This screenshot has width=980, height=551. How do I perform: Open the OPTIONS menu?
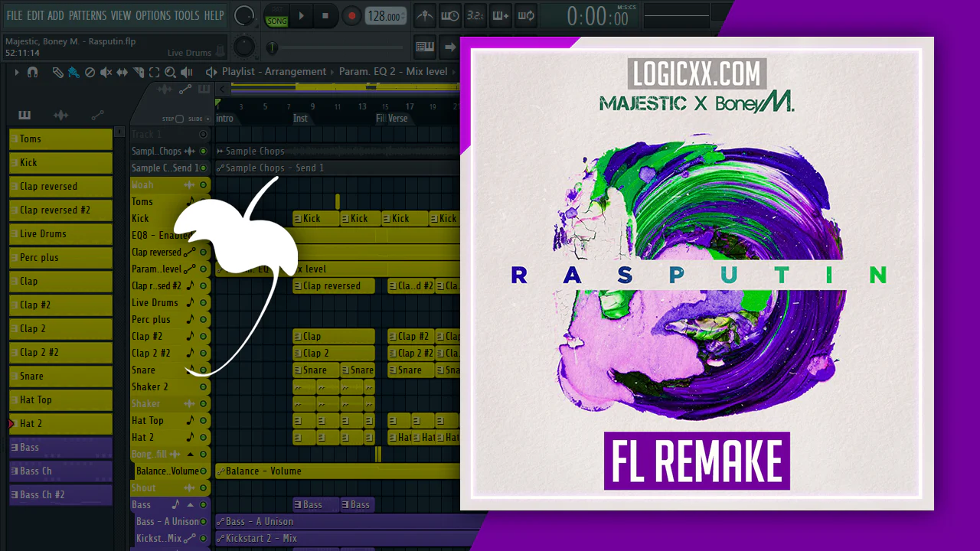coord(153,15)
